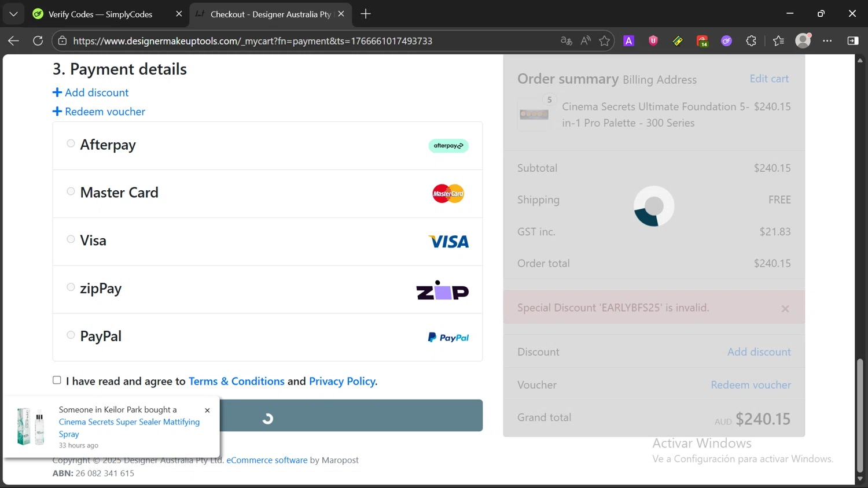The width and height of the screenshot is (868, 488).
Task: Open the Privacy Policy link
Action: coord(342,381)
